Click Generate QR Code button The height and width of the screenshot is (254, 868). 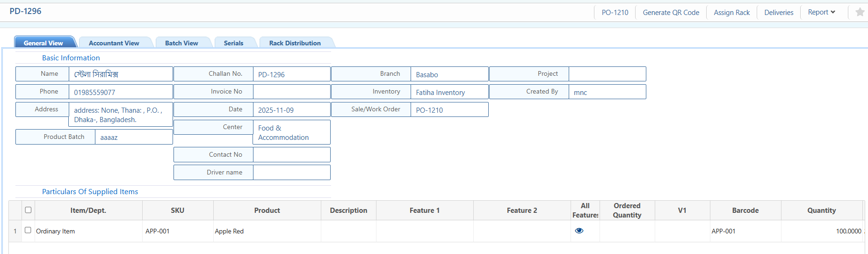pos(671,13)
